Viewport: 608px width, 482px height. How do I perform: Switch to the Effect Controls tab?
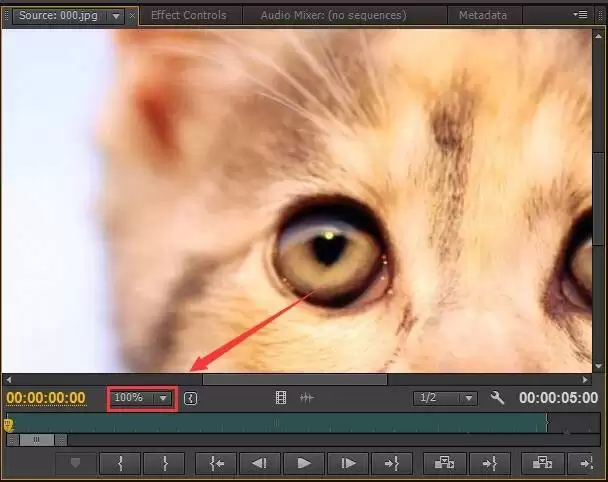[x=188, y=16]
